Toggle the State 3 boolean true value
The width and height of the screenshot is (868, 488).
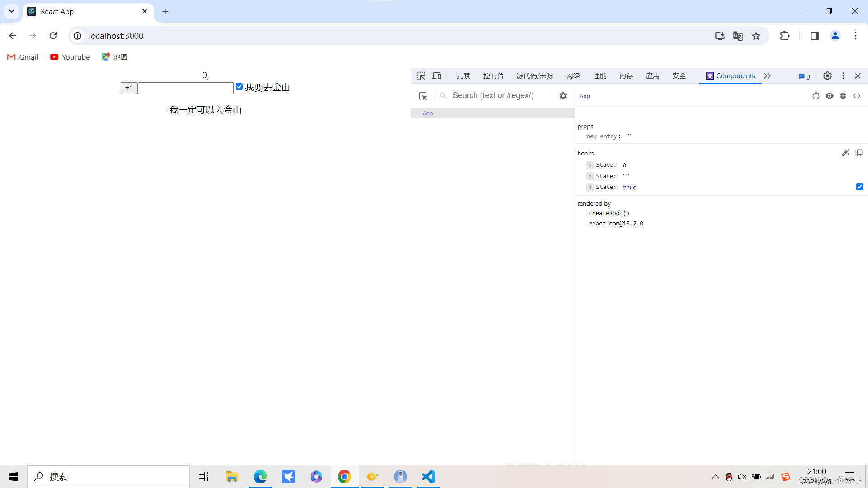tap(861, 187)
